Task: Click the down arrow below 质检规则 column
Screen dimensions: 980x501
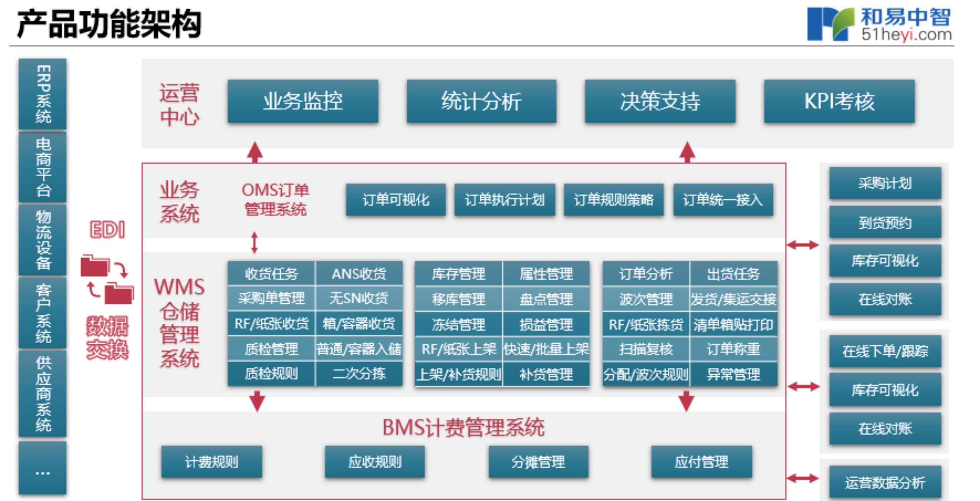Action: (257, 401)
